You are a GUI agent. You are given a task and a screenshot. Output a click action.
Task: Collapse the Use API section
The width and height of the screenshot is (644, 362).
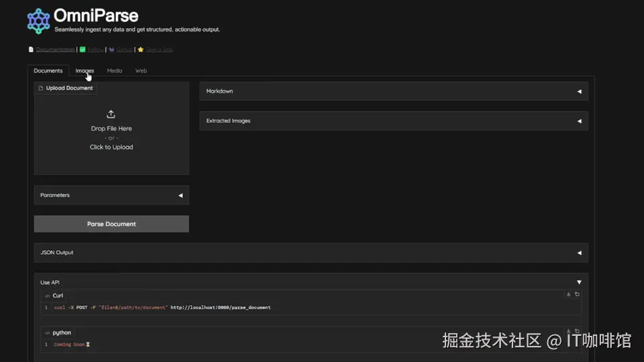coord(579,282)
